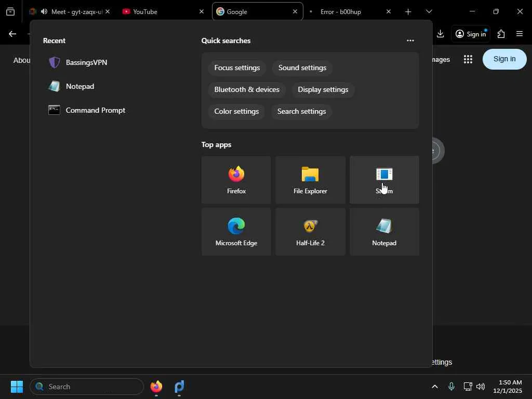Open File Explorer tile in Top apps

coord(310,180)
